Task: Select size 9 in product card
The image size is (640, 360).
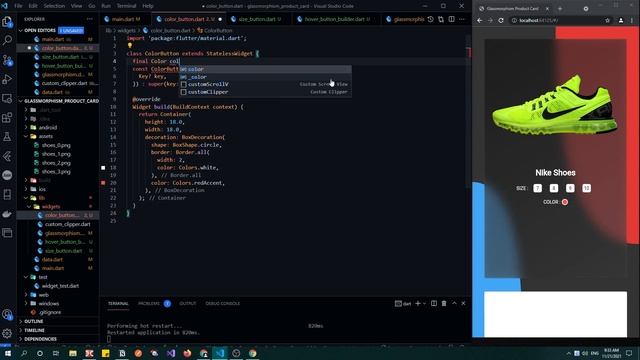Action: tap(570, 188)
